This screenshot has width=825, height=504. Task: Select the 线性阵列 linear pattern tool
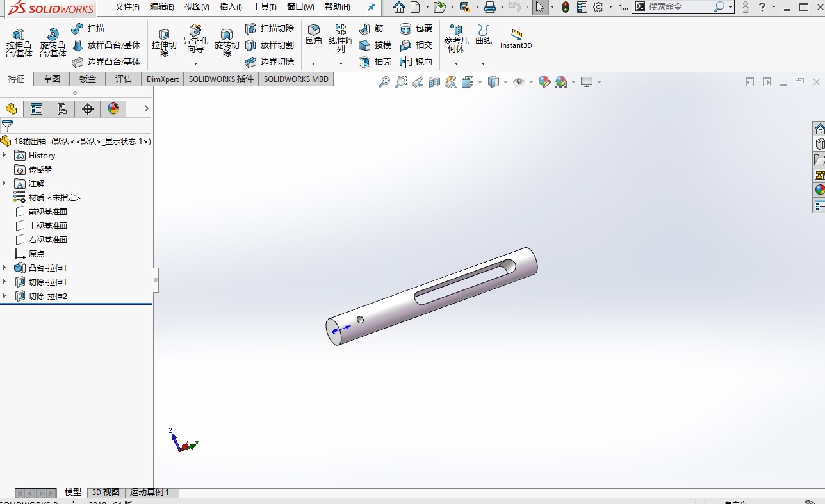(x=341, y=38)
